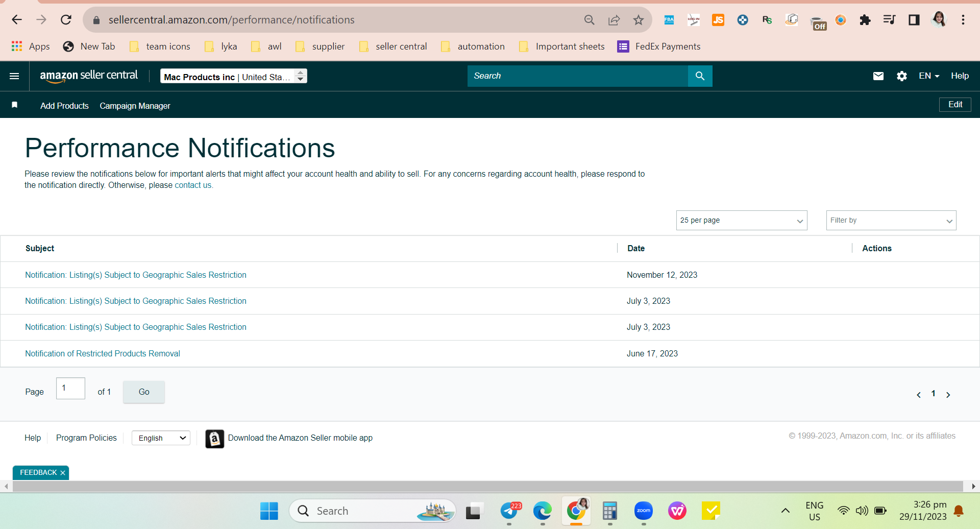Screen dimensions: 980x529
Task: Open the Help link in the header
Action: [960, 76]
